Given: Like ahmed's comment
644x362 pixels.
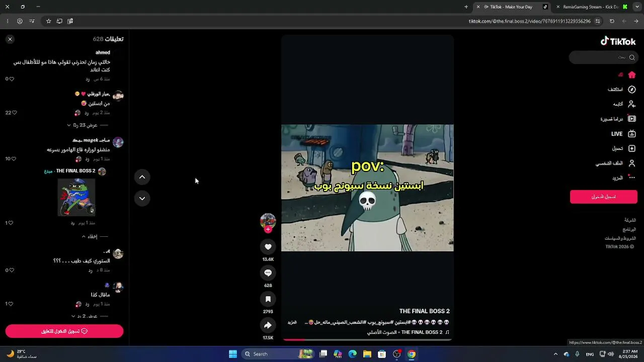Looking at the screenshot, I should pyautogui.click(x=12, y=79).
